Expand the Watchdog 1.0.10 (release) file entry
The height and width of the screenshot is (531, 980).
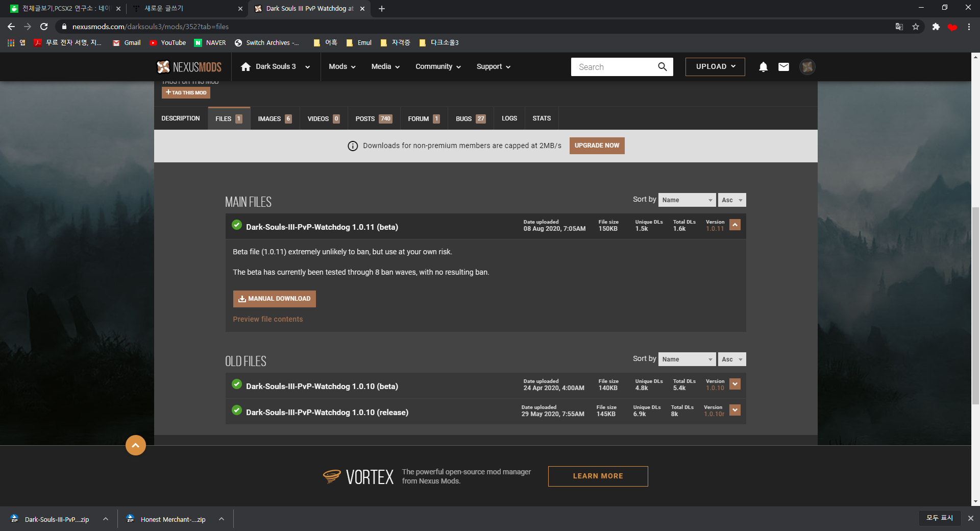735,410
